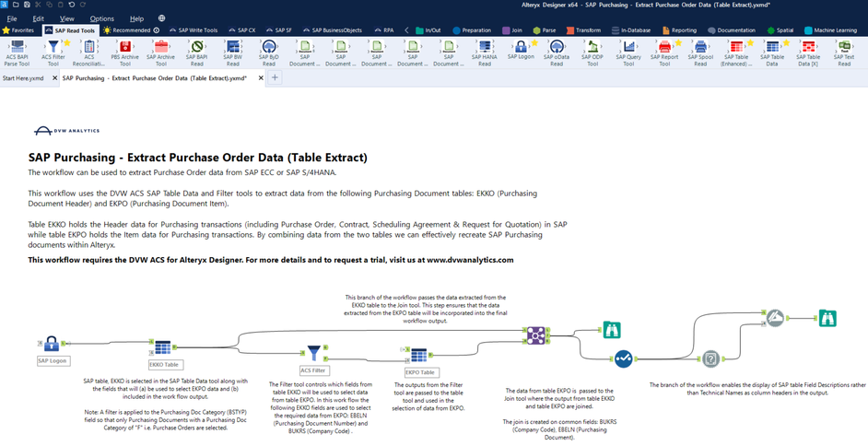Select the gray question-mark node
Image resolution: width=868 pixels, height=446 pixels.
tap(710, 359)
